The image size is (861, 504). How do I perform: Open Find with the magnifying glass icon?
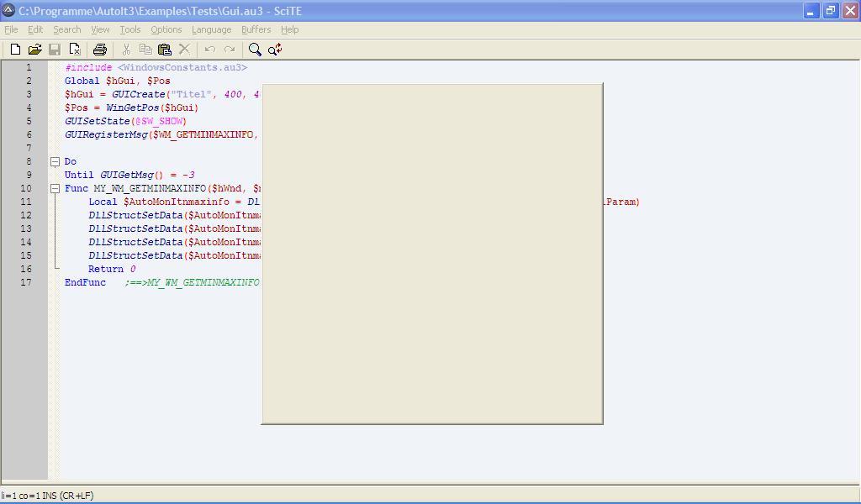pyautogui.click(x=255, y=50)
